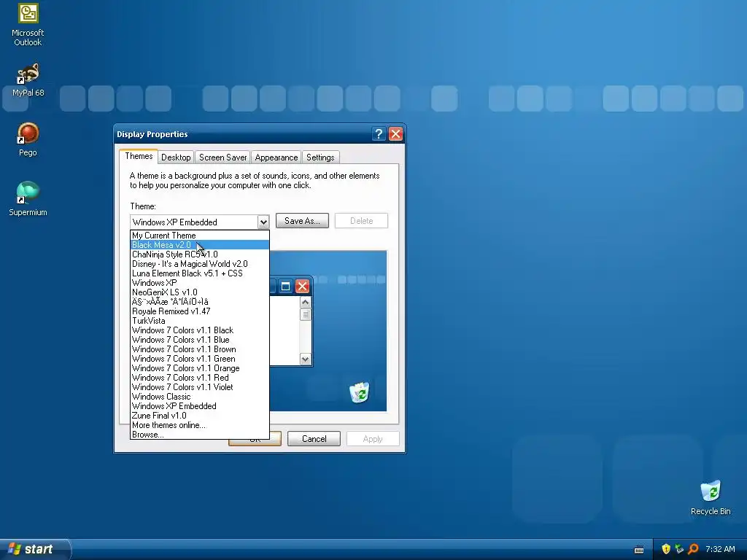Choose Windows XP Embedded in the list
Image resolution: width=747 pixels, height=560 pixels.
pyautogui.click(x=200, y=406)
